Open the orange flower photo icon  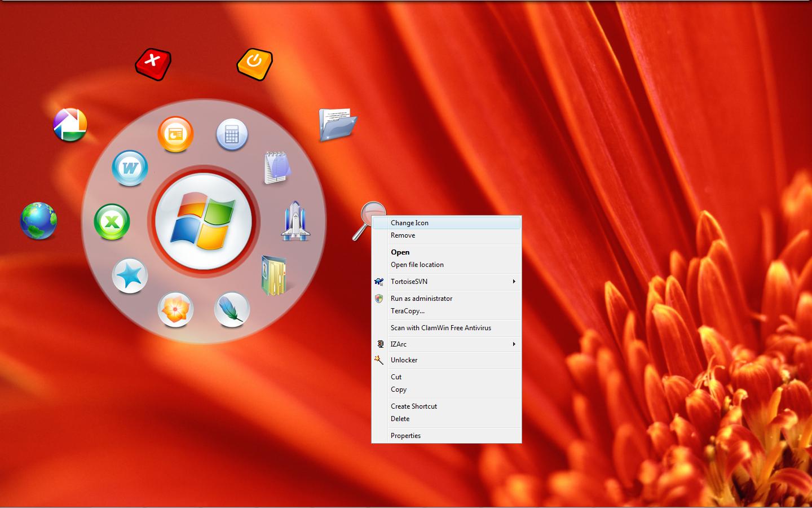(x=175, y=309)
